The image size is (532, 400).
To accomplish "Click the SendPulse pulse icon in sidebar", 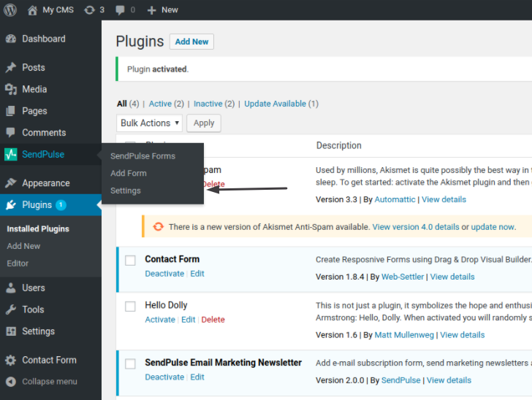I will [x=10, y=154].
